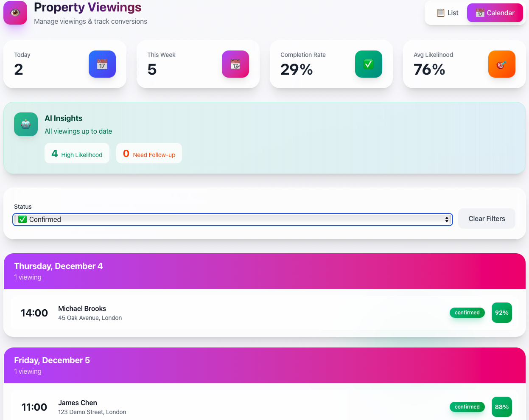Click the 88% likelihood badge for James Chen

coord(502,407)
